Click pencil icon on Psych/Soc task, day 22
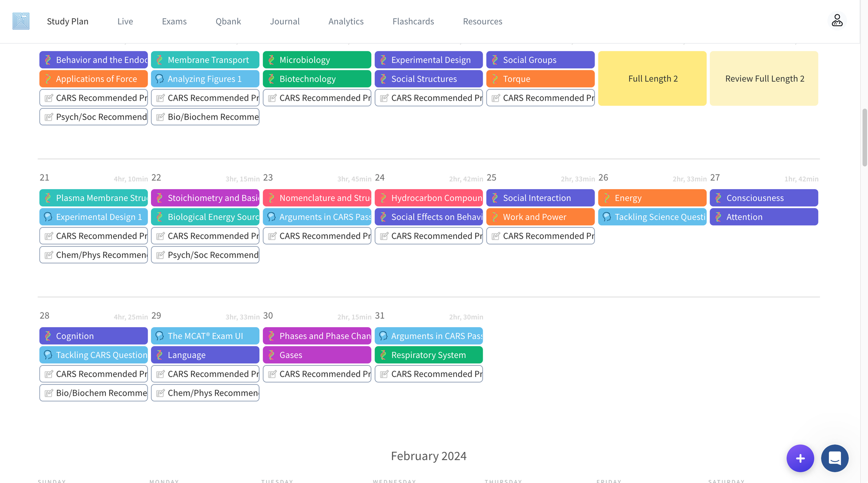The image size is (868, 483). pyautogui.click(x=160, y=255)
